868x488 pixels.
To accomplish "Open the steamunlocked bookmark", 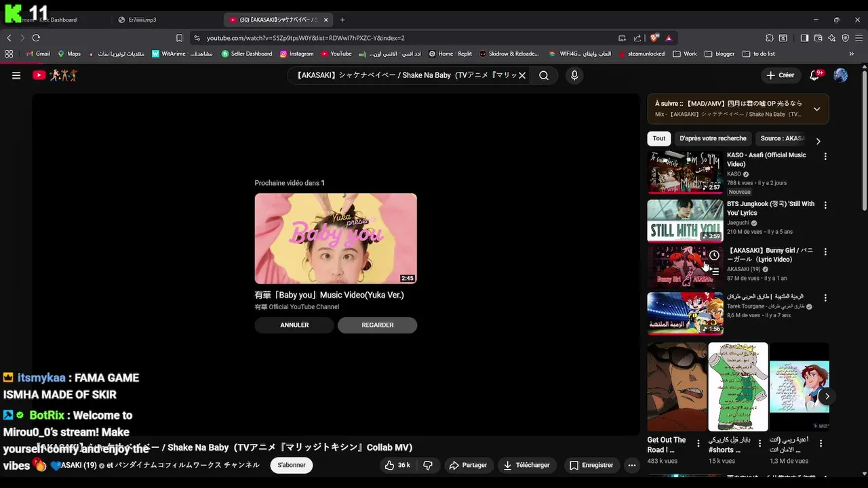I will (641, 54).
